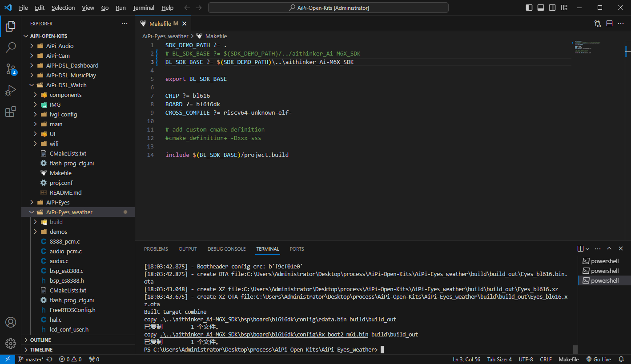Click Go Live in status bar
The width and height of the screenshot is (631, 364).
click(599, 359)
